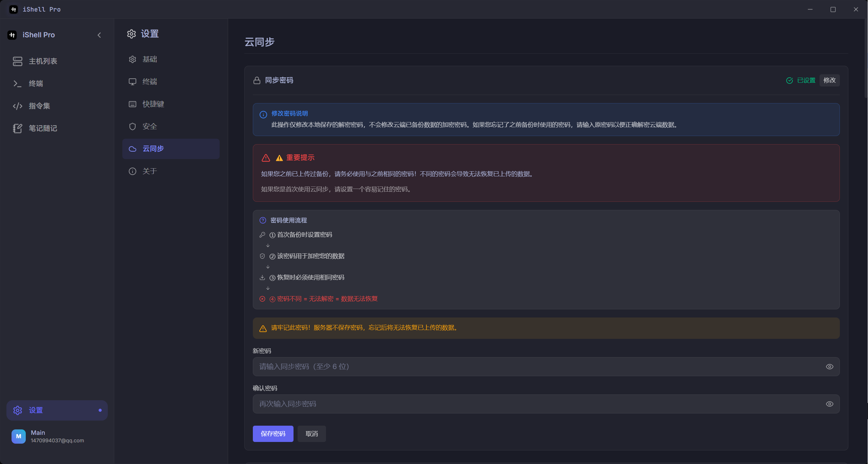The image size is (868, 464).
Task: Select 设置 at bottom of sidebar
Action: pos(57,410)
